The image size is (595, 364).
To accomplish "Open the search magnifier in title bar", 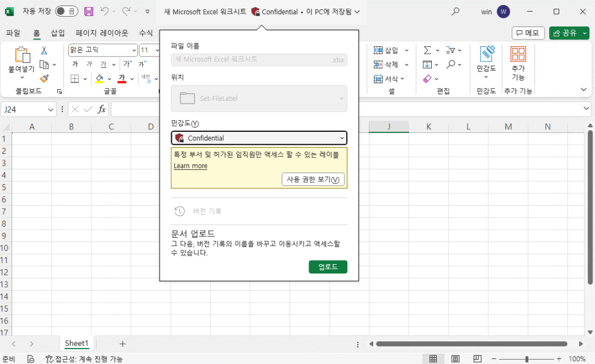I will [x=455, y=11].
